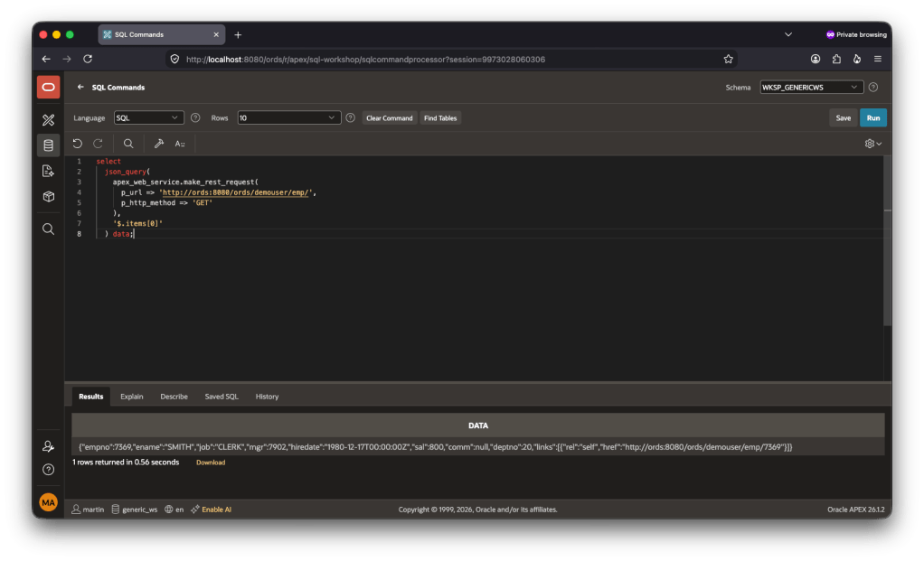Click the URL string in editor line 4
Screen dimensions: 924x561
pyautogui.click(x=237, y=192)
